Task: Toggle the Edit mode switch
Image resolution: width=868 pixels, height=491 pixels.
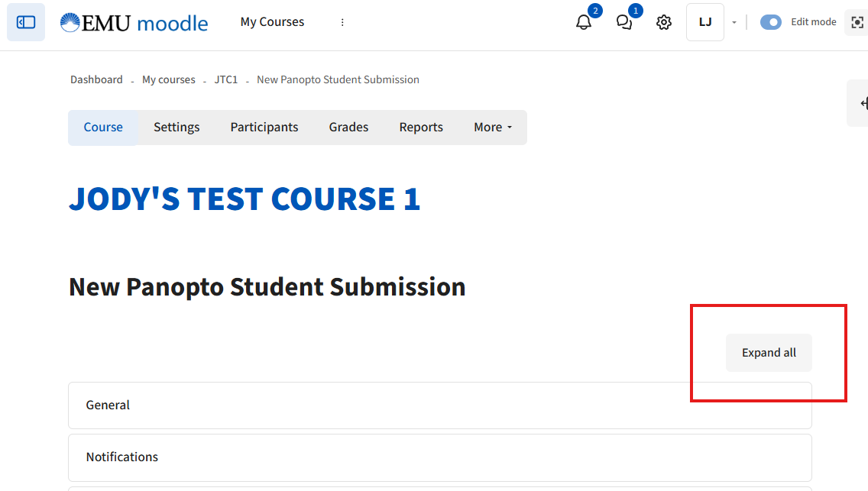Action: tap(770, 22)
